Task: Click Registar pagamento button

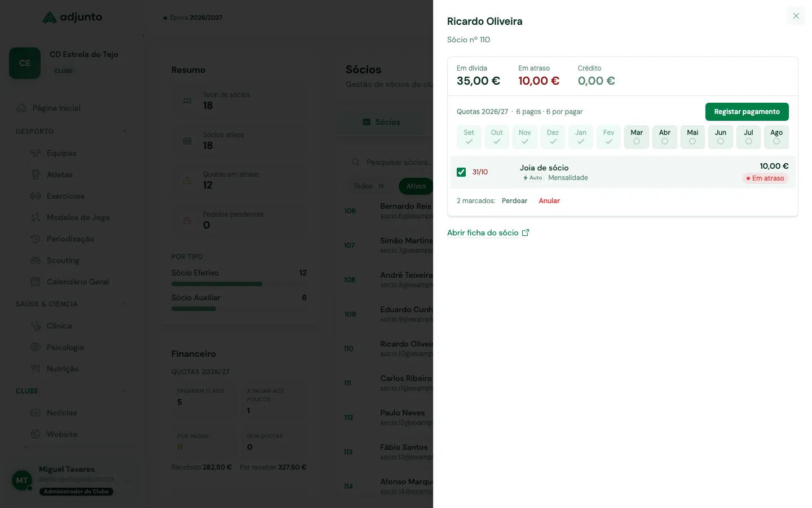Action: [x=747, y=112]
